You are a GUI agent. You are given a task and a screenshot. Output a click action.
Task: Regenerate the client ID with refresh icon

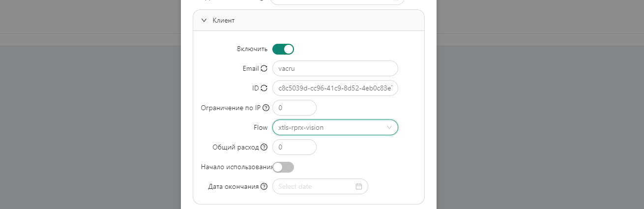[264, 89]
